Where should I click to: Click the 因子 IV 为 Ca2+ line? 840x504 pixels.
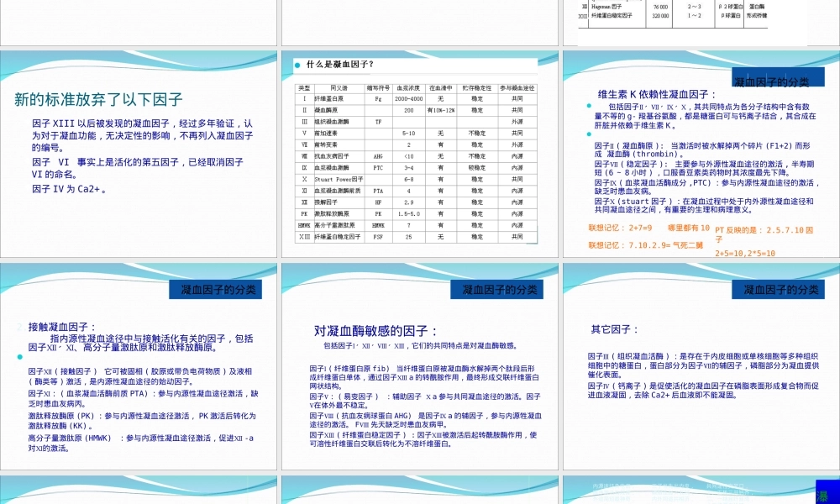(x=70, y=189)
